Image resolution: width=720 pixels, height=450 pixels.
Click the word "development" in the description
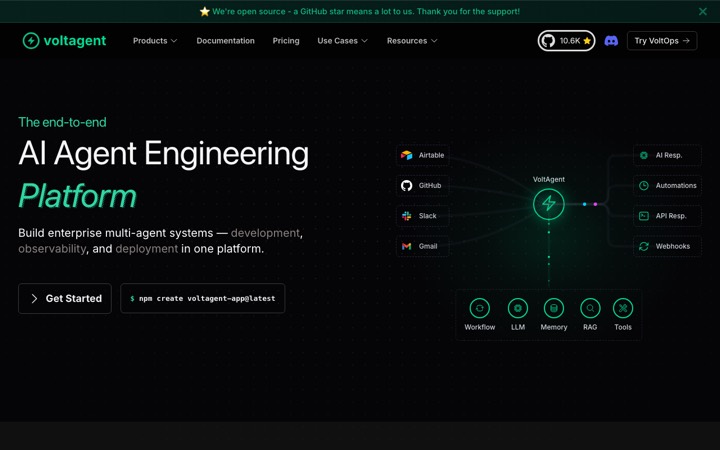[x=265, y=233]
